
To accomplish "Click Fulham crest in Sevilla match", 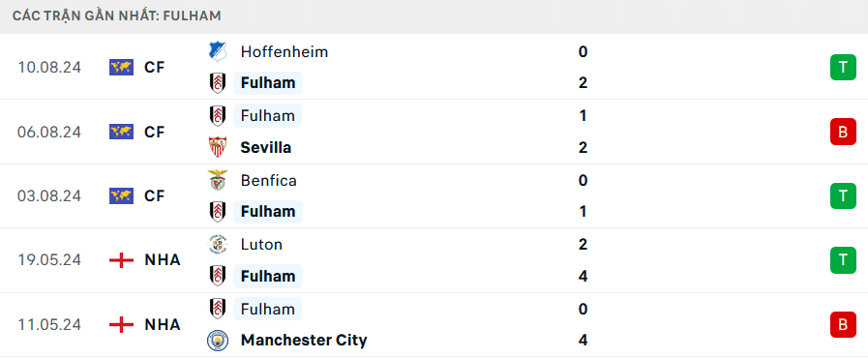I will coord(218,116).
